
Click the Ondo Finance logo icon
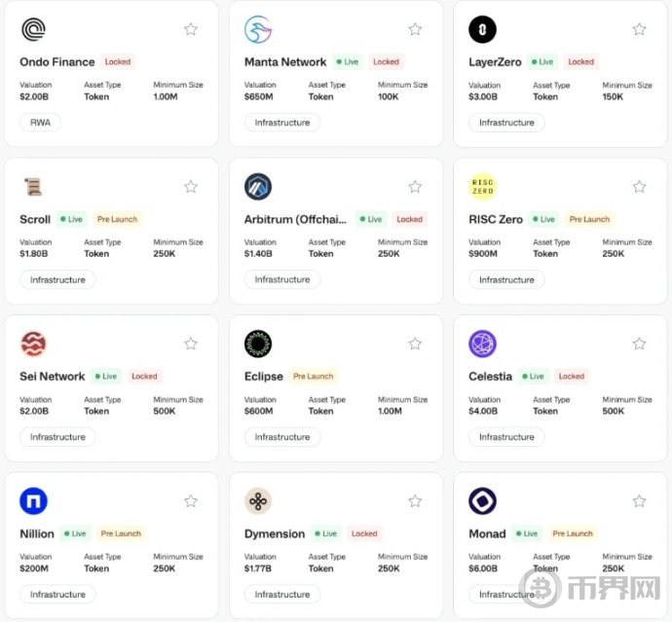point(33,29)
